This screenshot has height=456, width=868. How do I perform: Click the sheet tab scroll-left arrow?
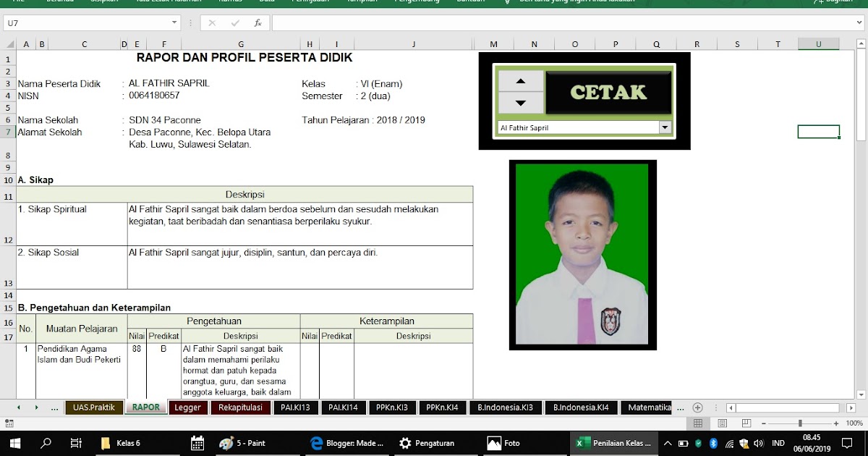pyautogui.click(x=18, y=408)
